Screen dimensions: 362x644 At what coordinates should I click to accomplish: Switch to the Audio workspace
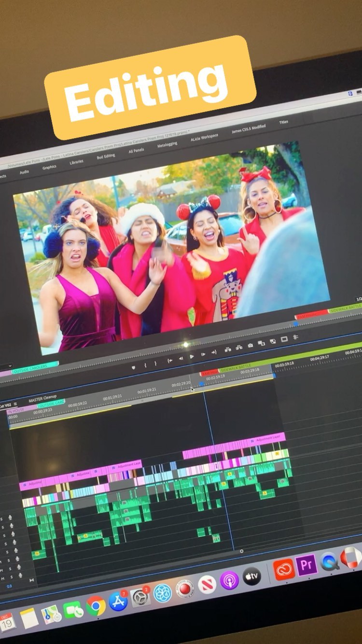24,172
